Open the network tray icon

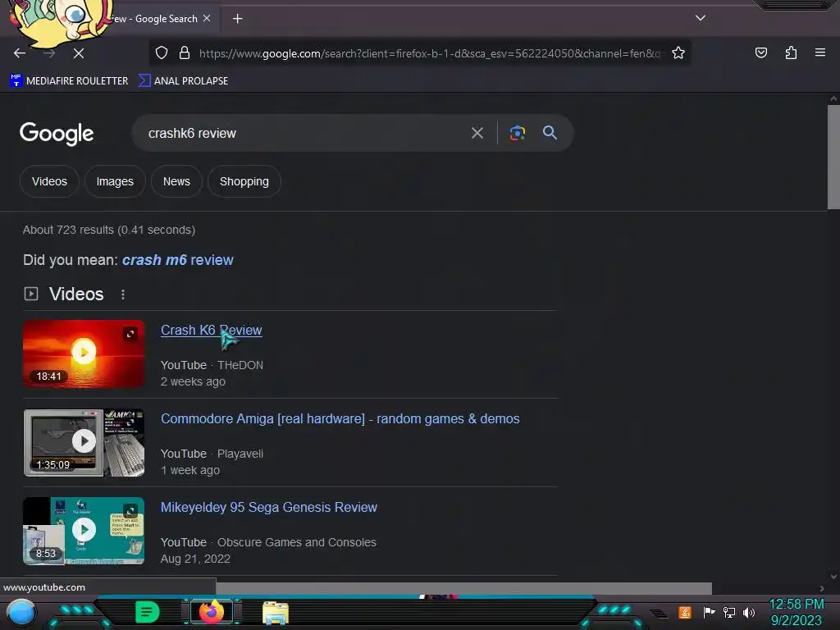pyautogui.click(x=729, y=612)
